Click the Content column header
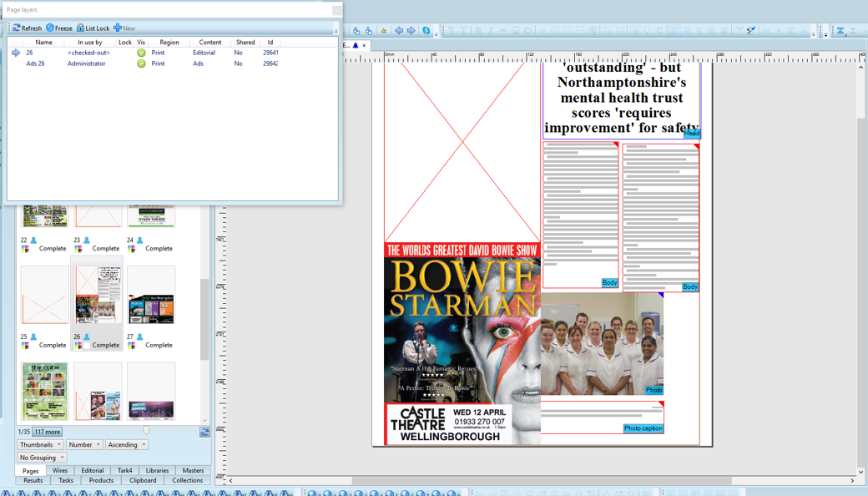This screenshot has width=868, height=496. [209, 42]
